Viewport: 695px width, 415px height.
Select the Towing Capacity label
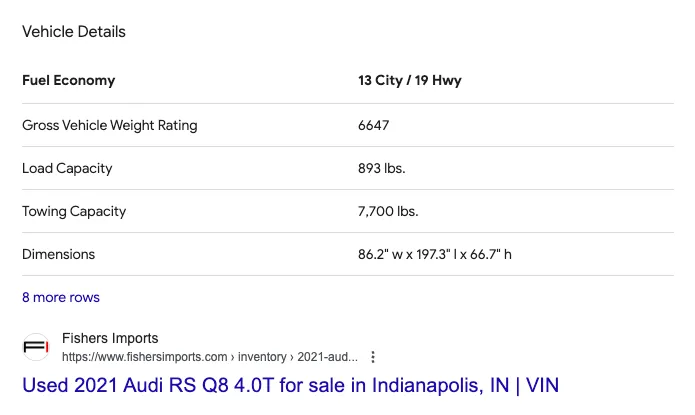pyautogui.click(x=74, y=211)
